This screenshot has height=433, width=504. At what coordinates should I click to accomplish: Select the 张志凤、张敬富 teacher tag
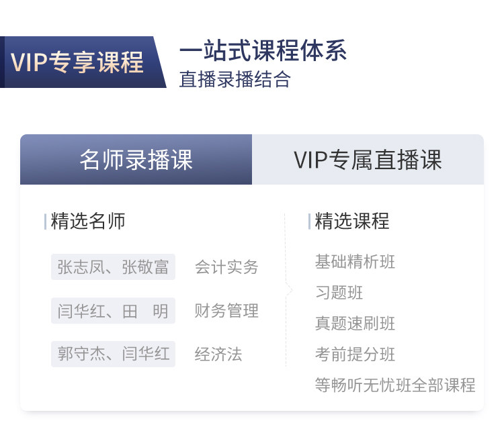pyautogui.click(x=113, y=267)
